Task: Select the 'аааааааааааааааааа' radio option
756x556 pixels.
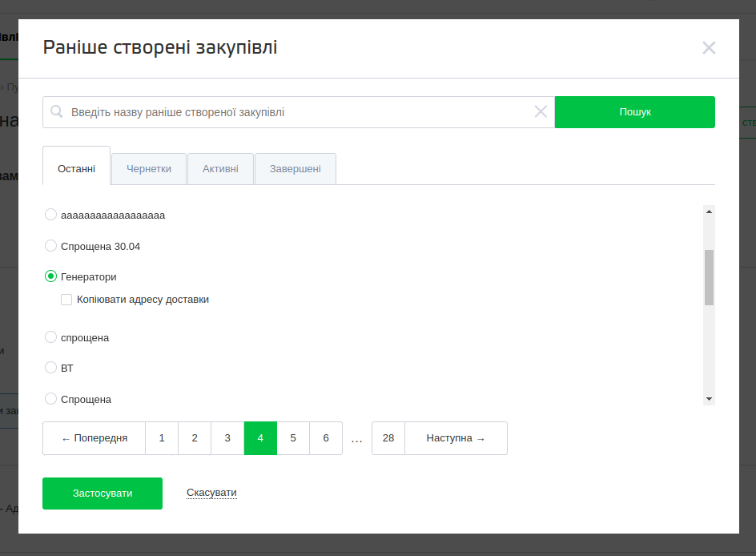Action: pyautogui.click(x=51, y=215)
